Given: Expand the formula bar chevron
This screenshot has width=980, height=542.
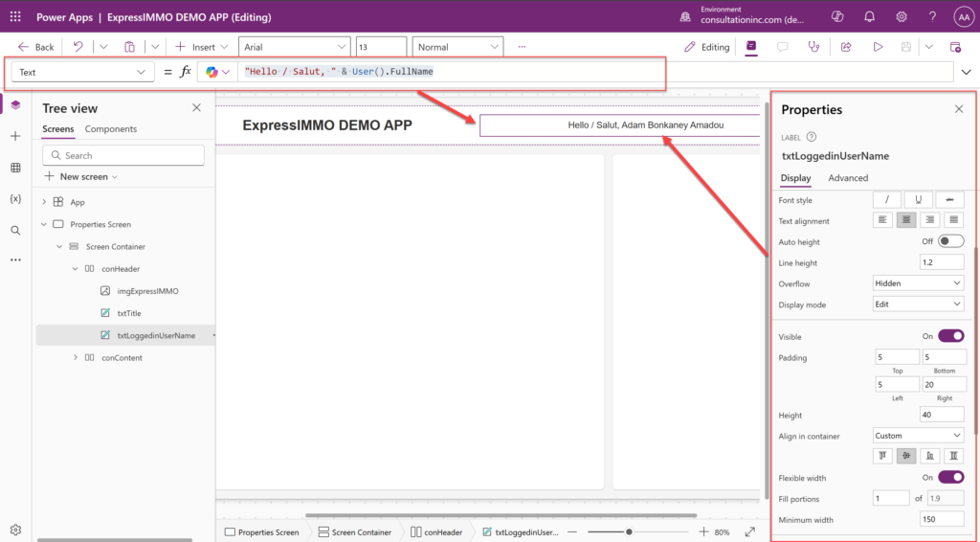Looking at the screenshot, I should pos(967,72).
